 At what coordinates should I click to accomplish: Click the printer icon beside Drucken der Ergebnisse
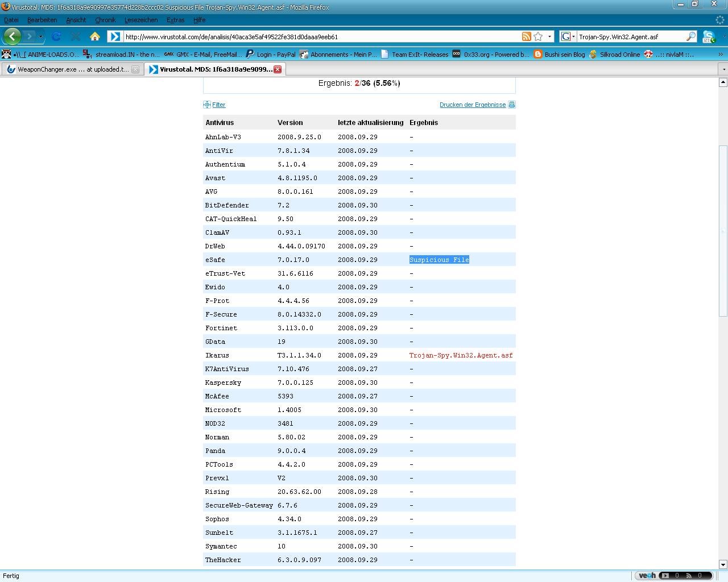pos(512,105)
